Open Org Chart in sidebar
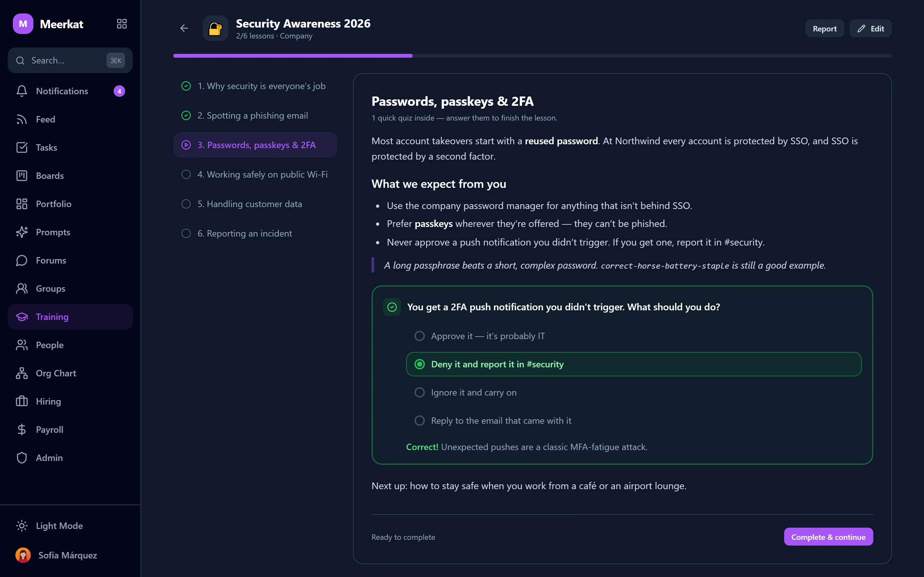924x577 pixels. [x=70, y=373]
